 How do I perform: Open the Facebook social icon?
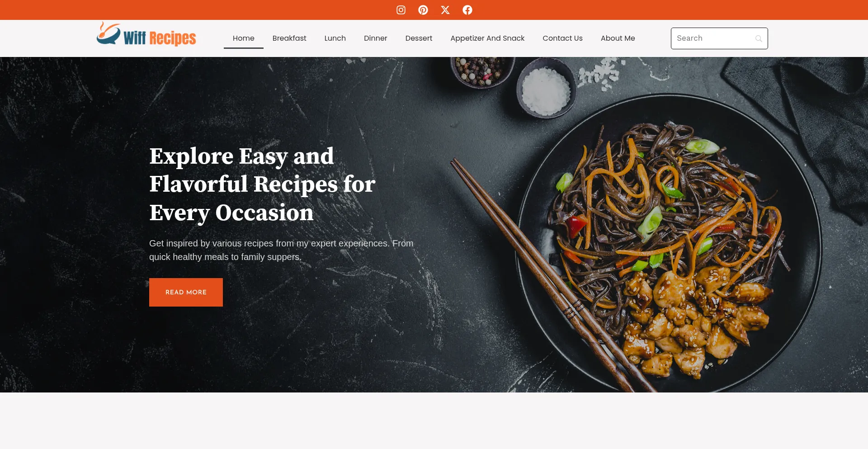467,10
